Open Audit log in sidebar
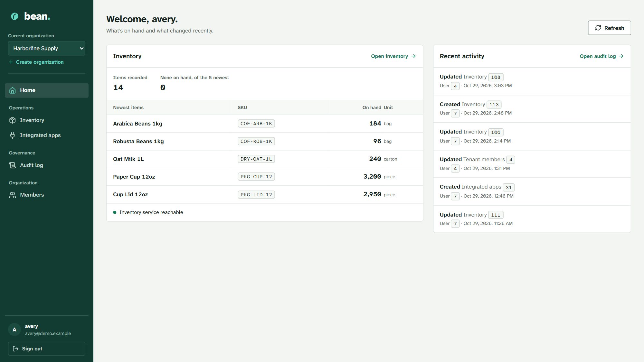 point(47,165)
